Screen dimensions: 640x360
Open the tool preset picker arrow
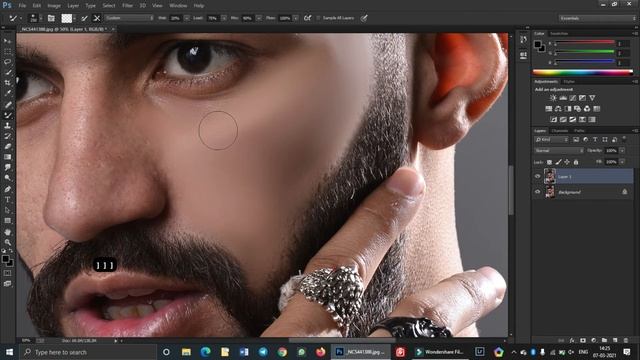tap(20, 18)
